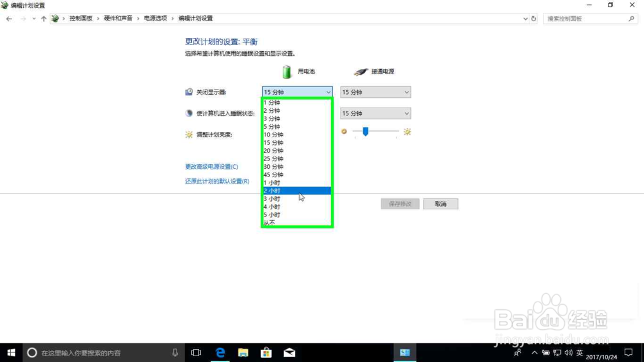The image size is (644, 362).
Task: Open the plugged-in sleep time dropdown
Action: pyautogui.click(x=375, y=113)
